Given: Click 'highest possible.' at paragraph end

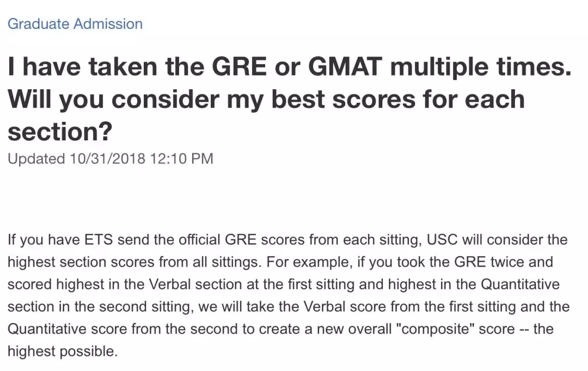Looking at the screenshot, I should (x=63, y=351).
